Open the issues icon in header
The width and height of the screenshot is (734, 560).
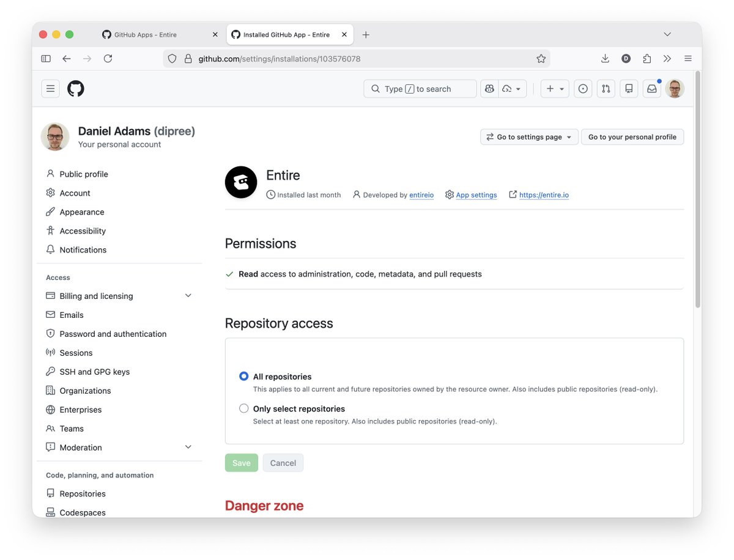click(583, 89)
